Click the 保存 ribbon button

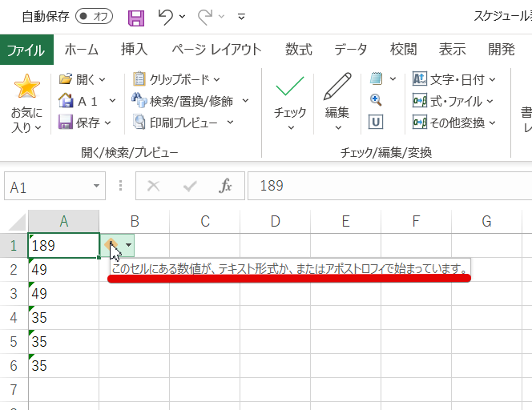tap(79, 123)
